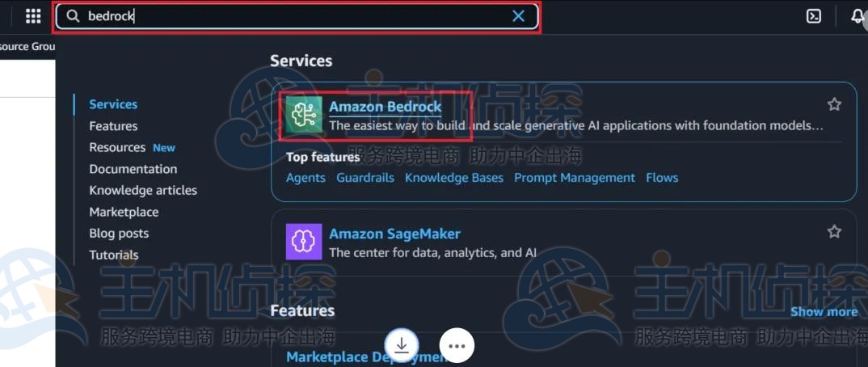
Task: Open the Amazon SageMaker link
Action: tap(394, 234)
